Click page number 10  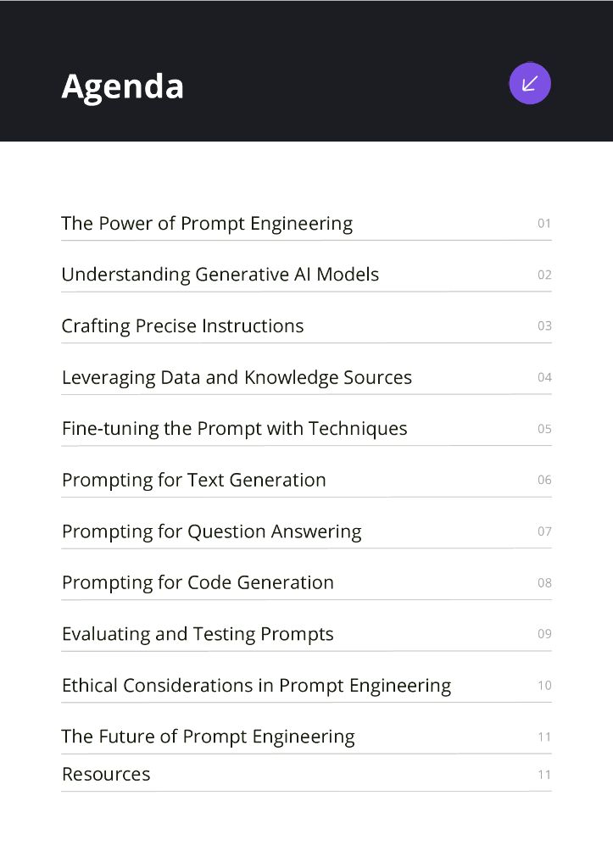point(544,686)
